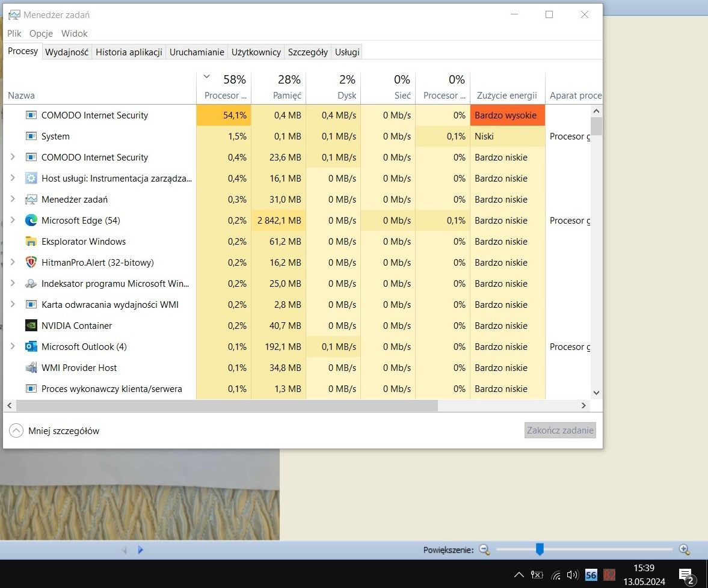
Task: Click the Powiększenie zoom slider handle
Action: (x=540, y=549)
